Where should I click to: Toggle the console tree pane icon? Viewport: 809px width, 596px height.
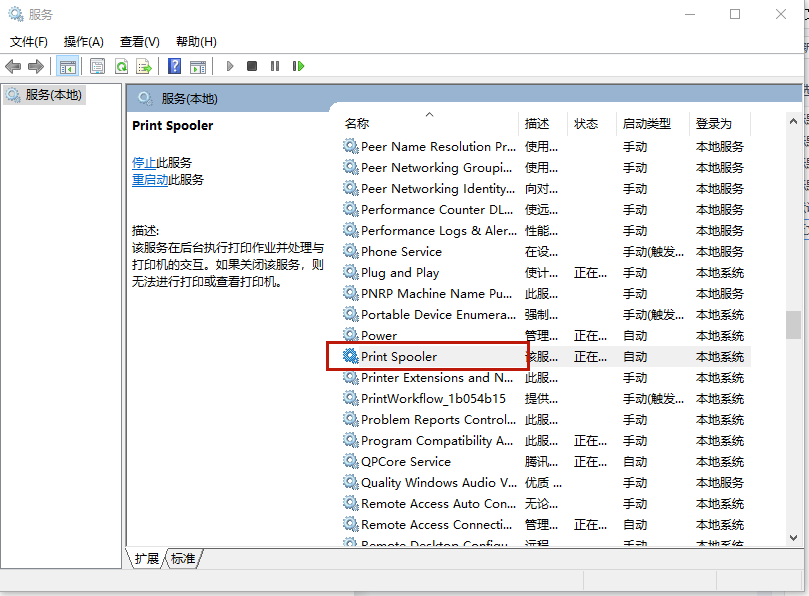coord(68,66)
